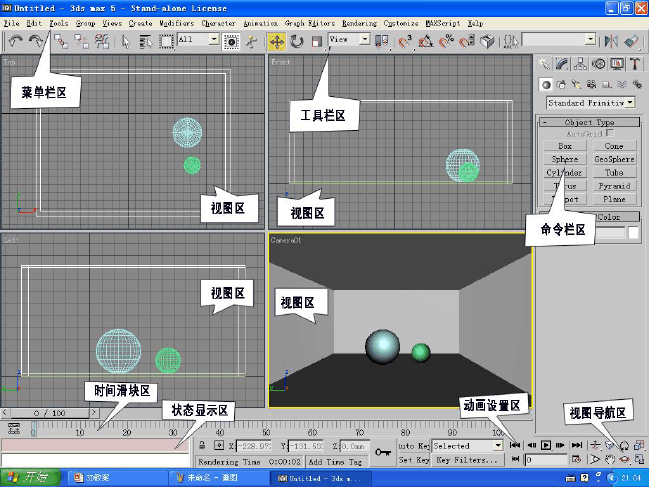The width and height of the screenshot is (649, 487).
Task: Choose the Geometry category sphere icon
Action: tap(546, 84)
